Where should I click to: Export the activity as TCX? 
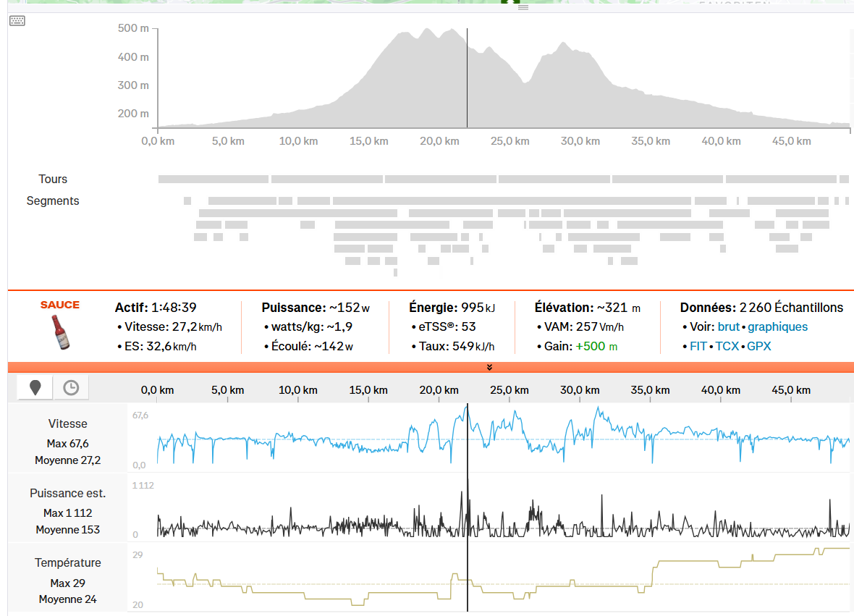(x=727, y=346)
